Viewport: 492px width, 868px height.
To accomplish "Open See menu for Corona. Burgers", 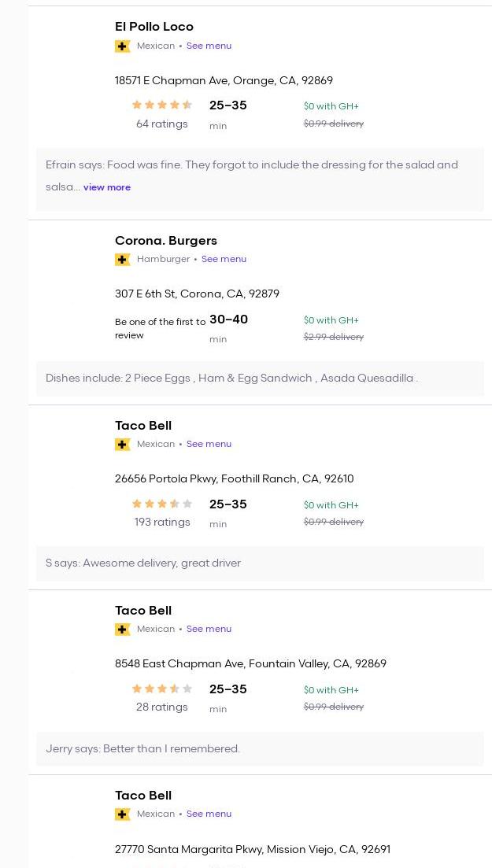I will point(224,259).
